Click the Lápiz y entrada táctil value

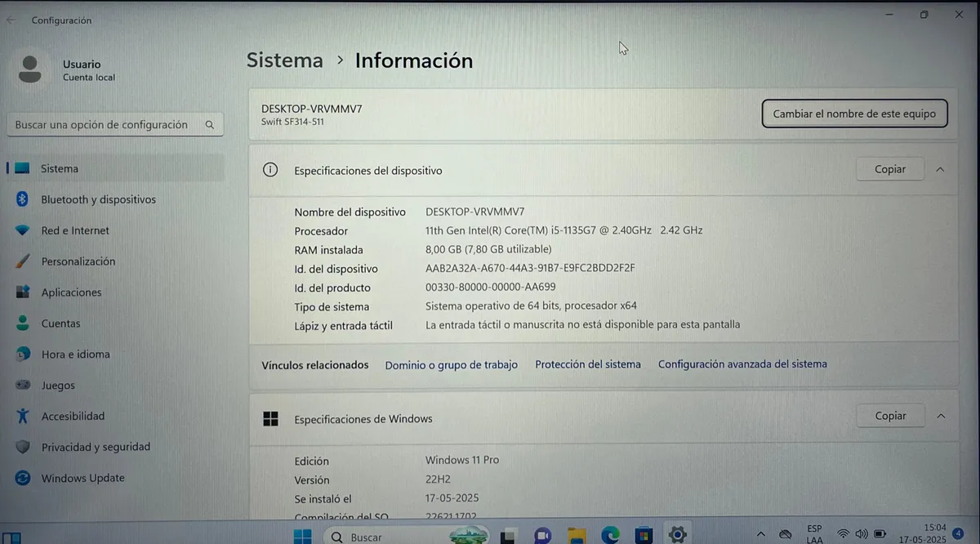point(582,325)
